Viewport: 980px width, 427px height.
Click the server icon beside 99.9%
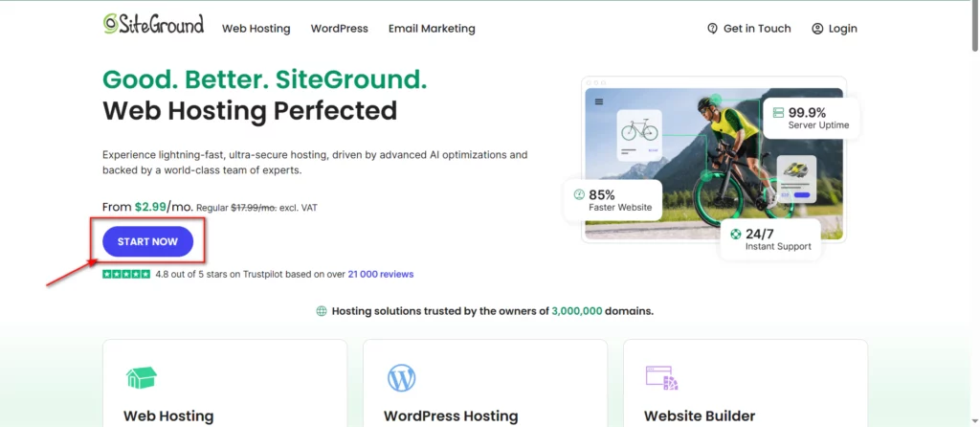tap(778, 113)
